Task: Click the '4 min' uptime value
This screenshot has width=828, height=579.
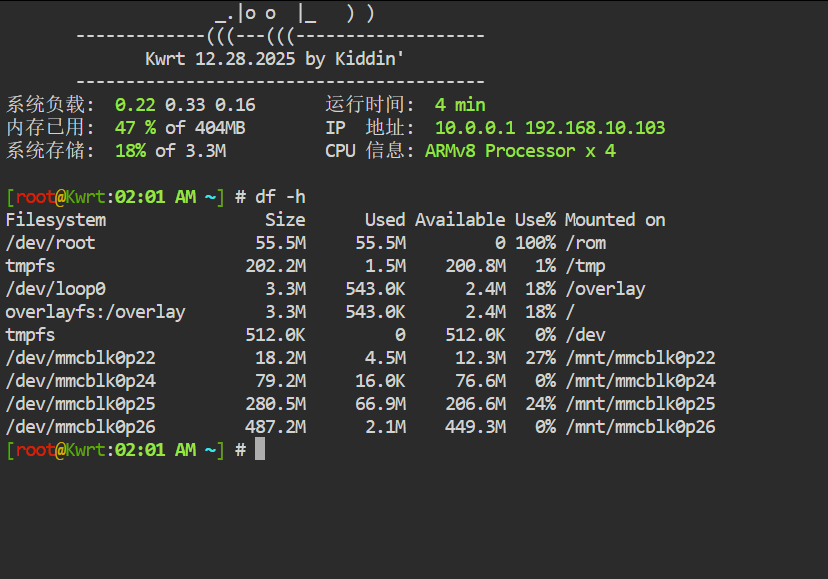Action: pyautogui.click(x=460, y=105)
